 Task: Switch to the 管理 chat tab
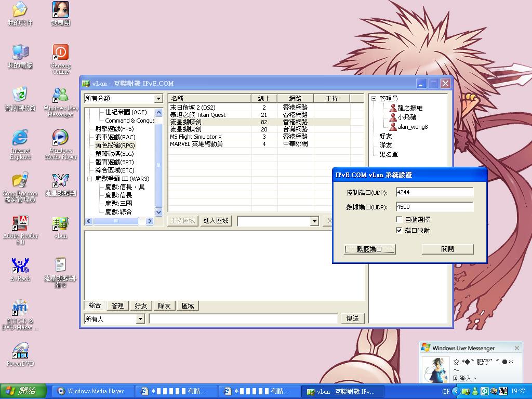118,305
